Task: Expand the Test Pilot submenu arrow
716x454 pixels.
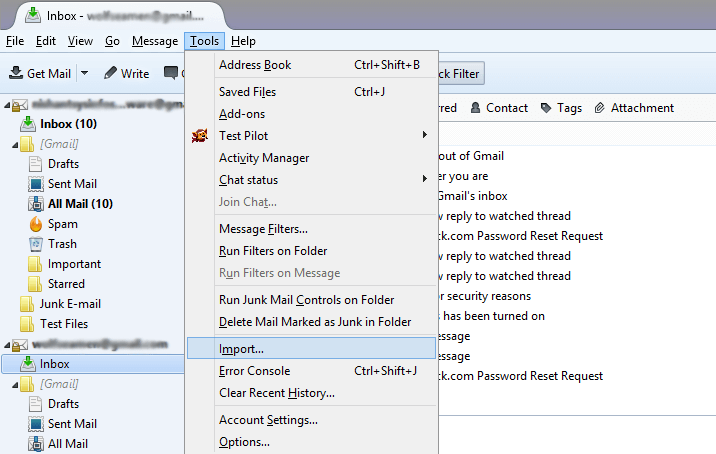Action: pyautogui.click(x=425, y=135)
